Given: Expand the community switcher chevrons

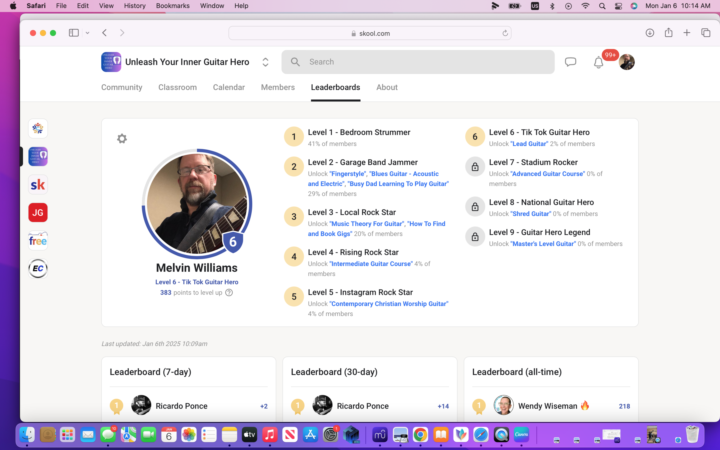Looking at the screenshot, I should (x=265, y=62).
